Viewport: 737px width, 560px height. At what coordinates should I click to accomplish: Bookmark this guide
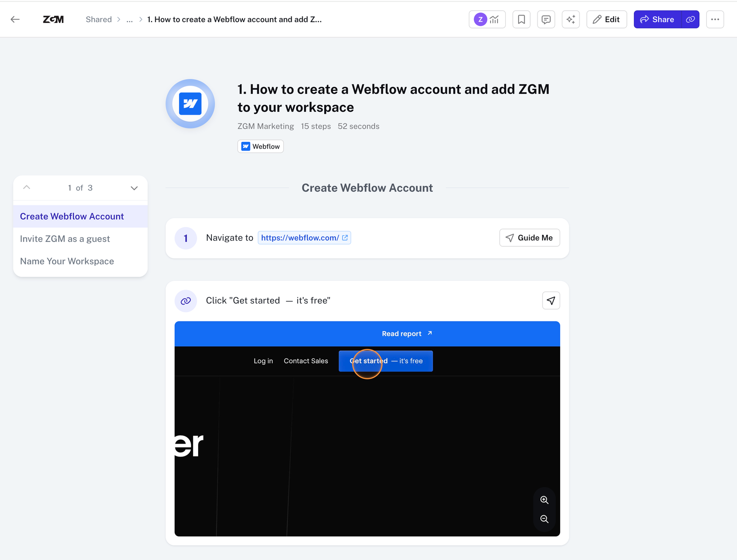(x=521, y=19)
